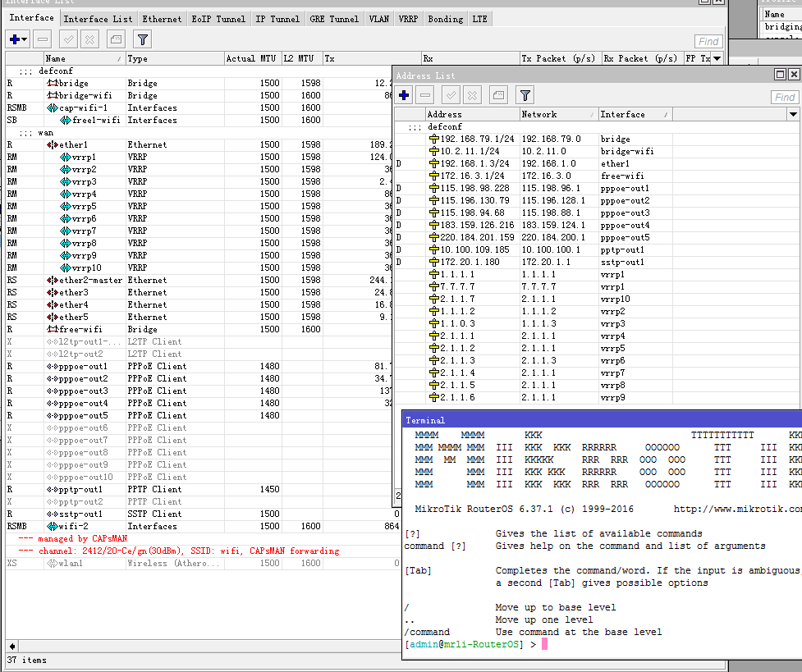Enable interface with checkmark button in Interface List

pos(68,39)
